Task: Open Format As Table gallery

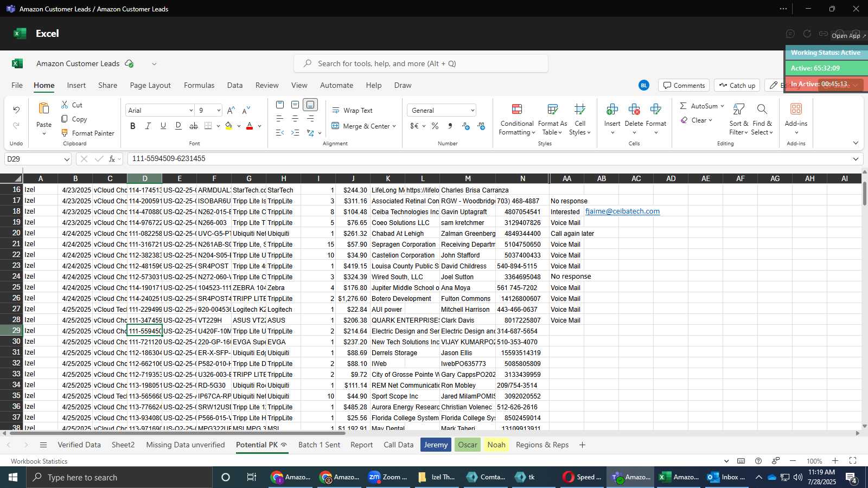Action: click(x=552, y=119)
